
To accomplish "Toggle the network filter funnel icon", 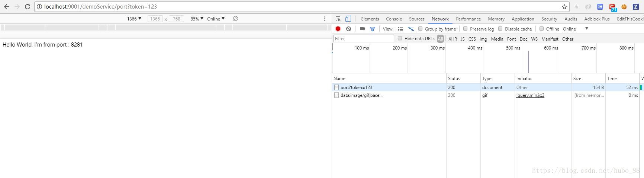I will (372, 29).
